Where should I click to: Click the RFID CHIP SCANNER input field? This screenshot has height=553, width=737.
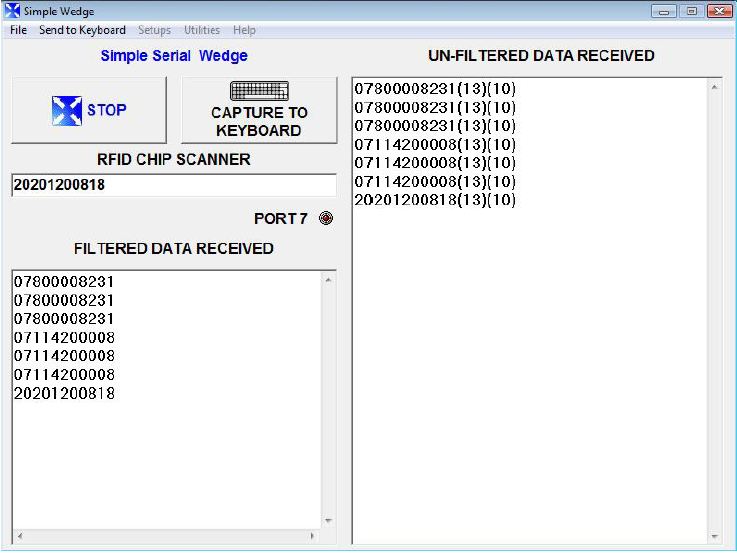(173, 185)
